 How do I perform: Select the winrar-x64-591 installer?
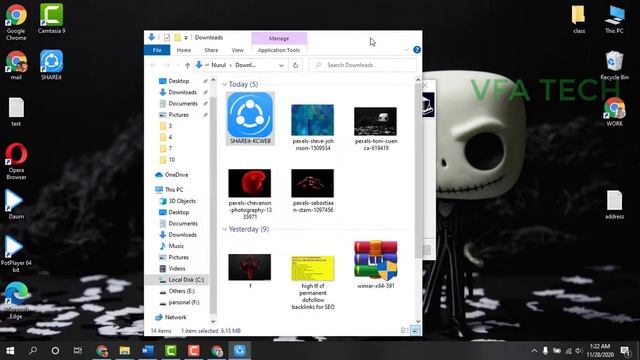pyautogui.click(x=376, y=264)
